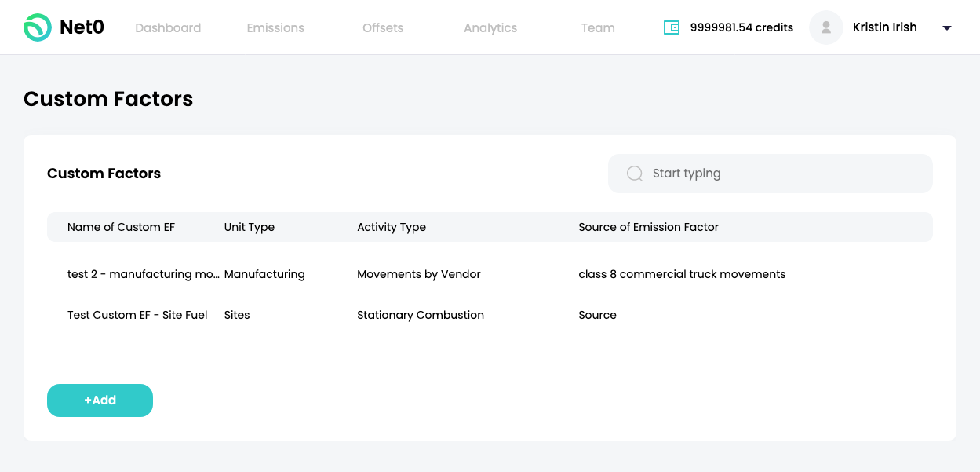Click the credits wallet icon

(x=672, y=27)
